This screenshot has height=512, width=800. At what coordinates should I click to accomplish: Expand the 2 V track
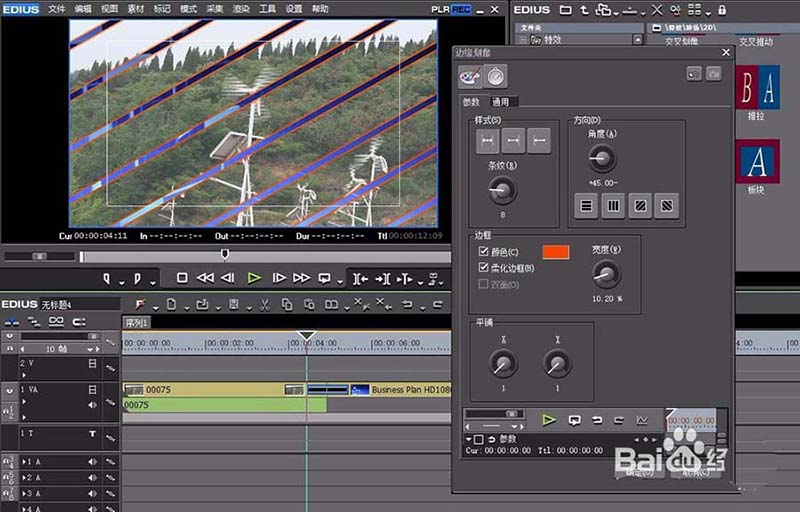[23, 375]
